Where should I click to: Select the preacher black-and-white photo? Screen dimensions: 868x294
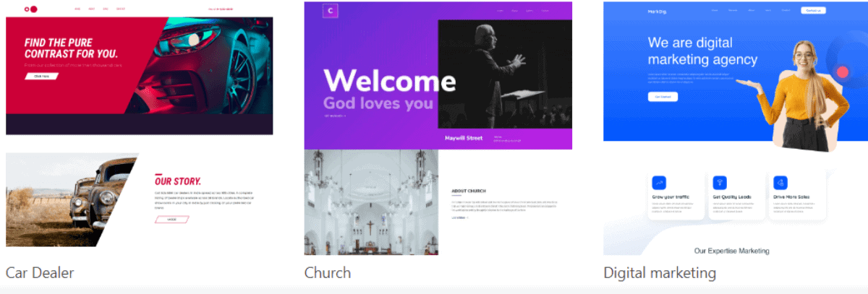[x=505, y=74]
